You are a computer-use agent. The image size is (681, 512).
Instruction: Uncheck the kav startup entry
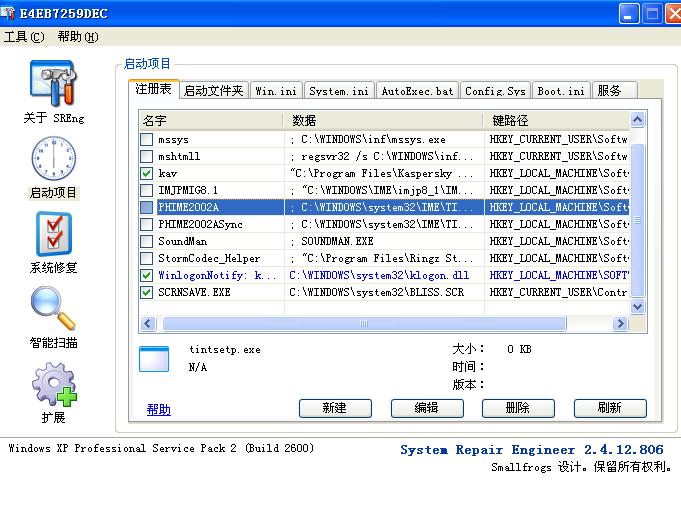coord(147,173)
